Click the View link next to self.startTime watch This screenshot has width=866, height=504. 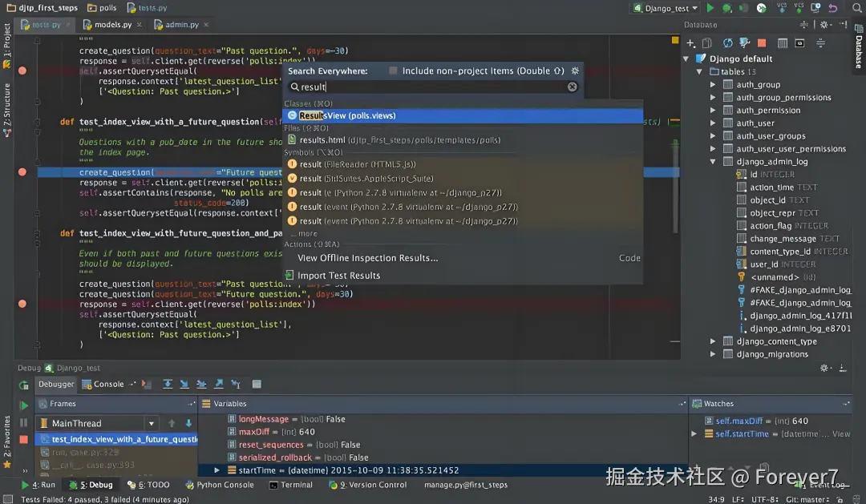pos(841,434)
